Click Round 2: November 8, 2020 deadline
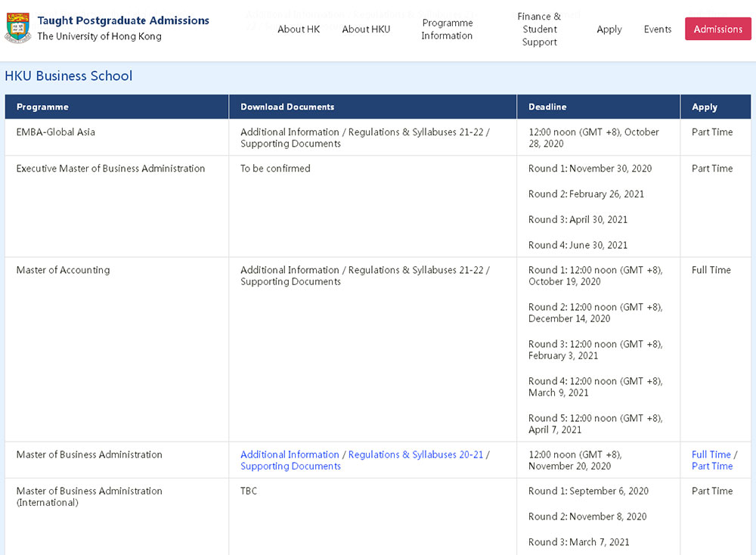756x555 pixels. click(x=587, y=517)
